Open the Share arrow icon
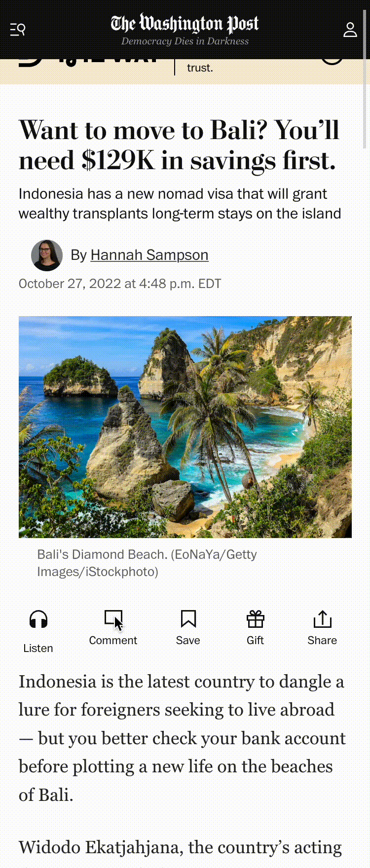The image size is (370, 868). pos(322,618)
